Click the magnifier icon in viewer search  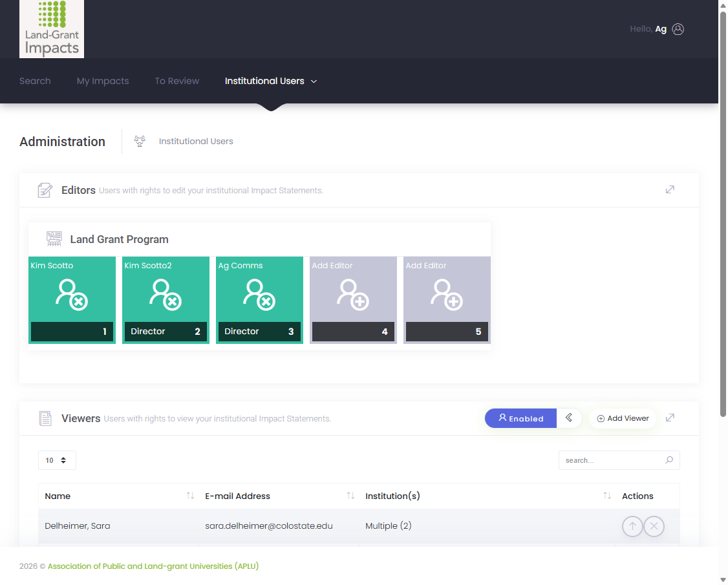click(669, 460)
